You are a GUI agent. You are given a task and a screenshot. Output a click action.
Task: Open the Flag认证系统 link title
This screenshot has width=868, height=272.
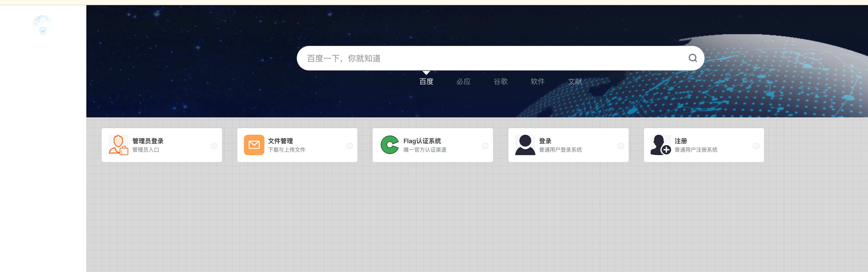pyautogui.click(x=422, y=141)
